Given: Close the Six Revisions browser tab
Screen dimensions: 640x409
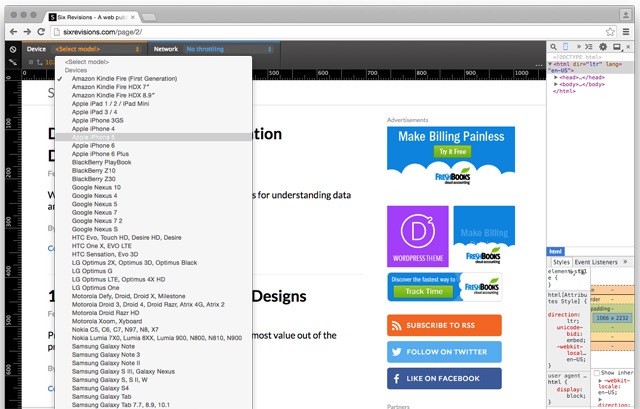Looking at the screenshot, I should point(133,17).
